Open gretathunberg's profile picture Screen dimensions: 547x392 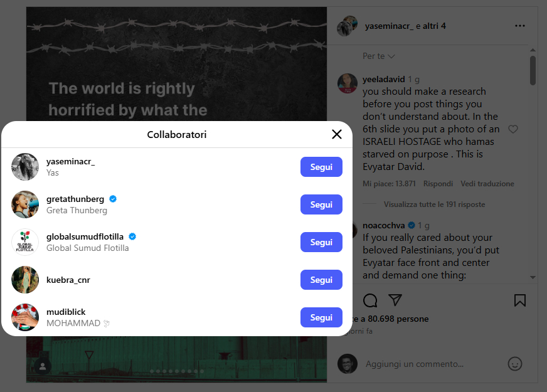pyautogui.click(x=25, y=204)
